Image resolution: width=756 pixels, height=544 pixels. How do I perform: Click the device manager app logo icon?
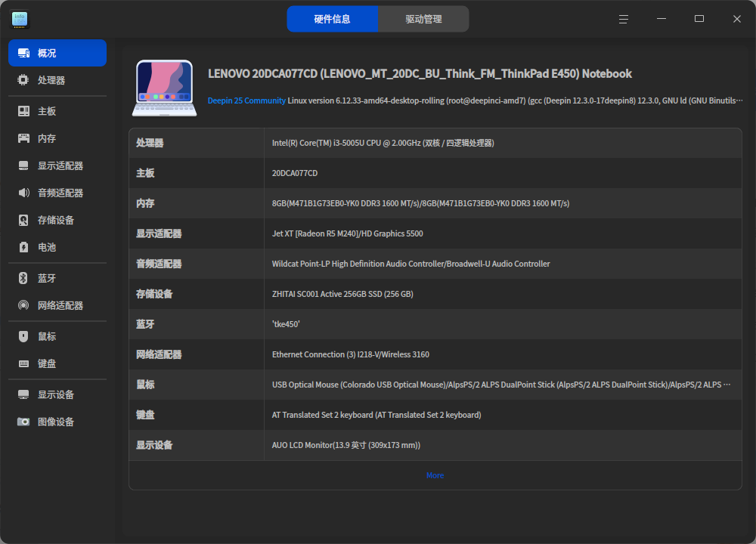coord(20,20)
